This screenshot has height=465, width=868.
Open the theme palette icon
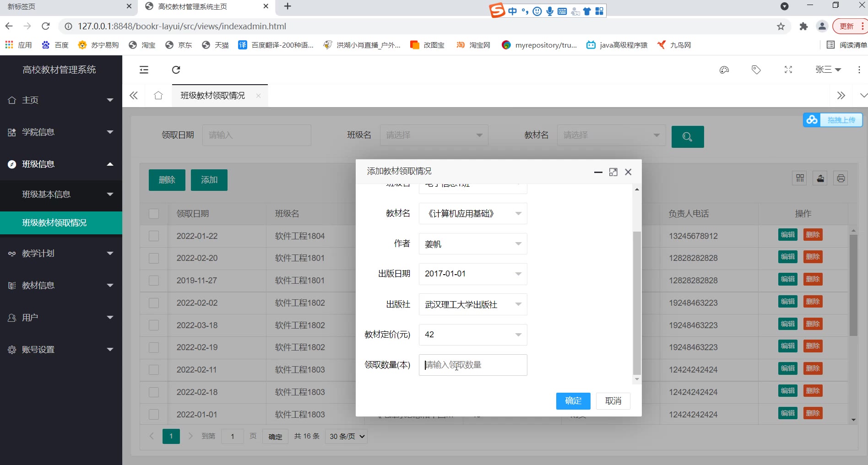(724, 70)
